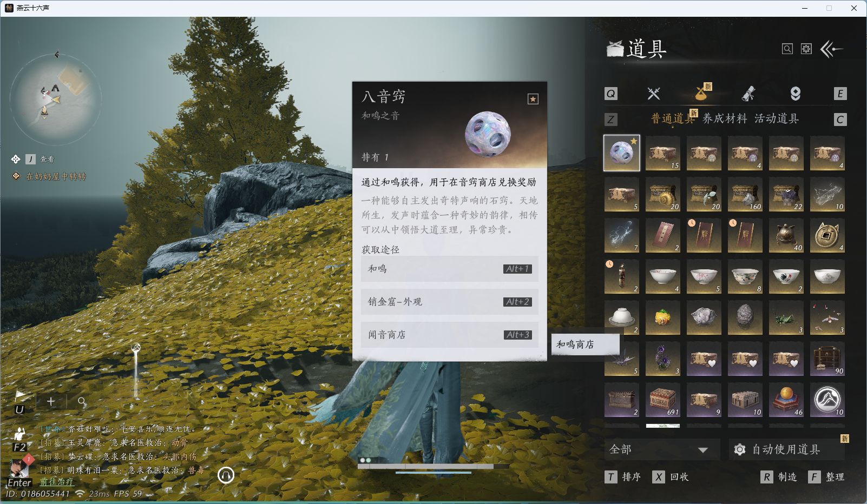The width and height of the screenshot is (867, 504).
Task: Click the circular minimap
Action: point(56,99)
